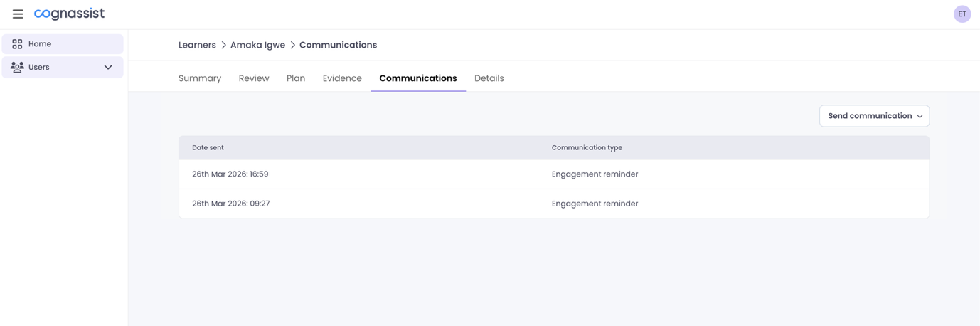
Task: Click the Learners breadcrumb link
Action: point(197,45)
